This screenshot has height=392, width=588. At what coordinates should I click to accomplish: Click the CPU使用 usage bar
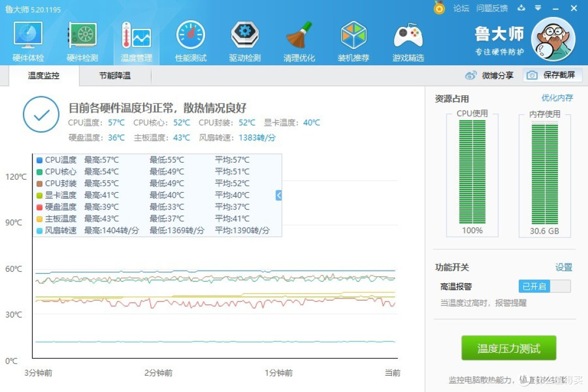tap(472, 172)
